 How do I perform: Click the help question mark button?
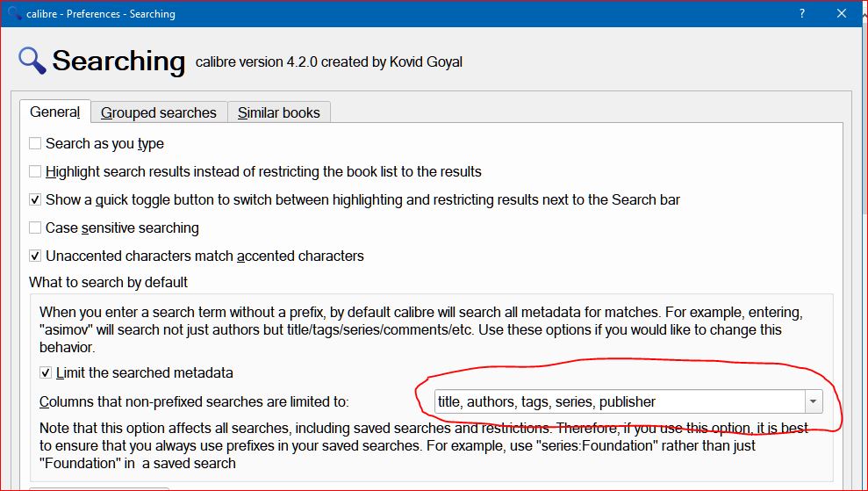[x=802, y=13]
